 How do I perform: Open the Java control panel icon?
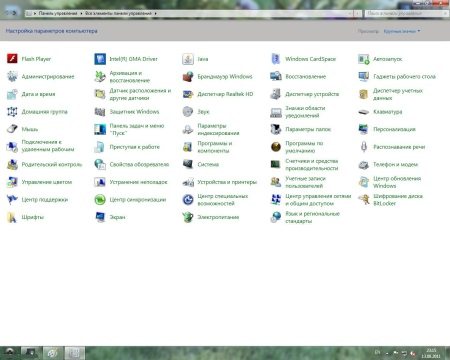(x=188, y=59)
